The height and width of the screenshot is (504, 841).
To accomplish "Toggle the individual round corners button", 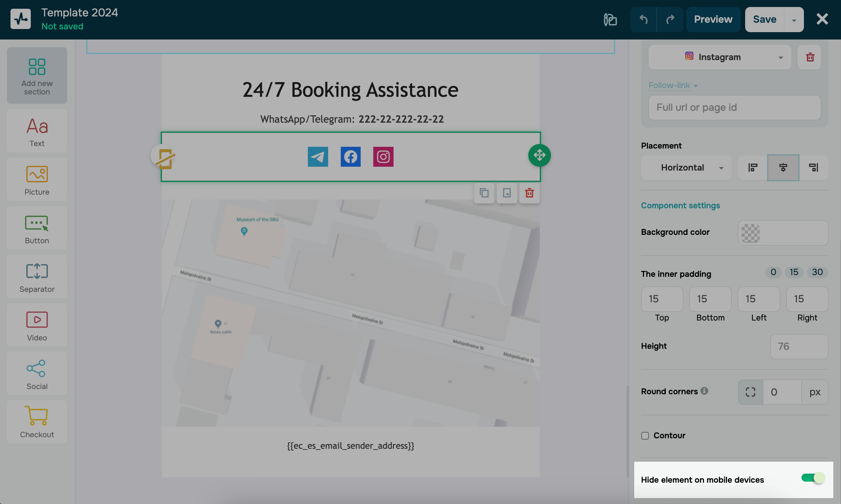I will click(x=750, y=392).
